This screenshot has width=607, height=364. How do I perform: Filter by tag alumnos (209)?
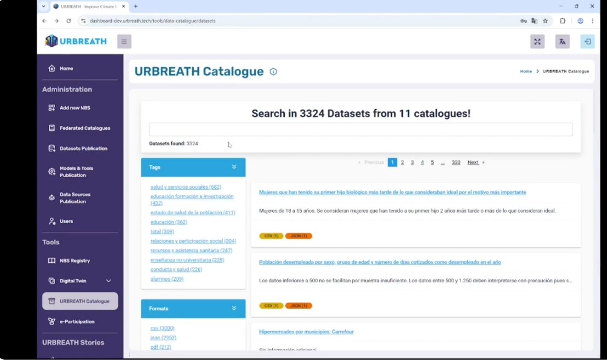(167, 279)
